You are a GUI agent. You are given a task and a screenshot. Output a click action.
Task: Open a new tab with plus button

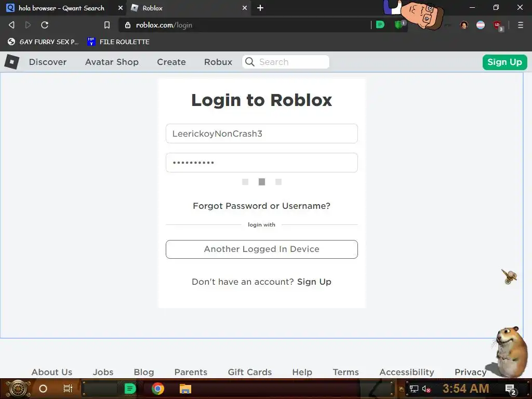[260, 8]
